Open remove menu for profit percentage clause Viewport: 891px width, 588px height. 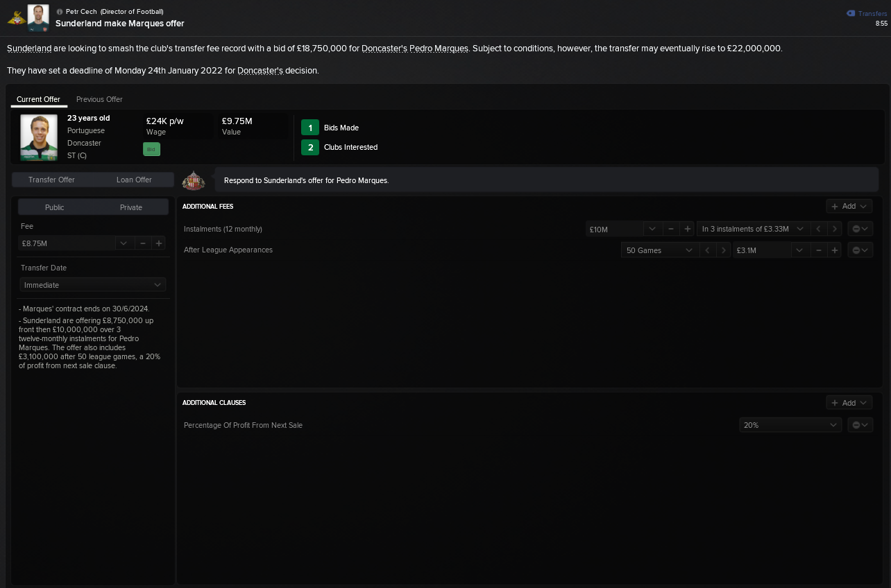click(860, 425)
